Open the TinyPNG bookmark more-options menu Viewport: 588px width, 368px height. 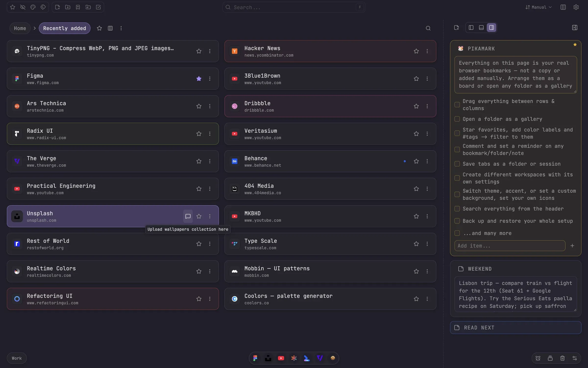coord(210,51)
